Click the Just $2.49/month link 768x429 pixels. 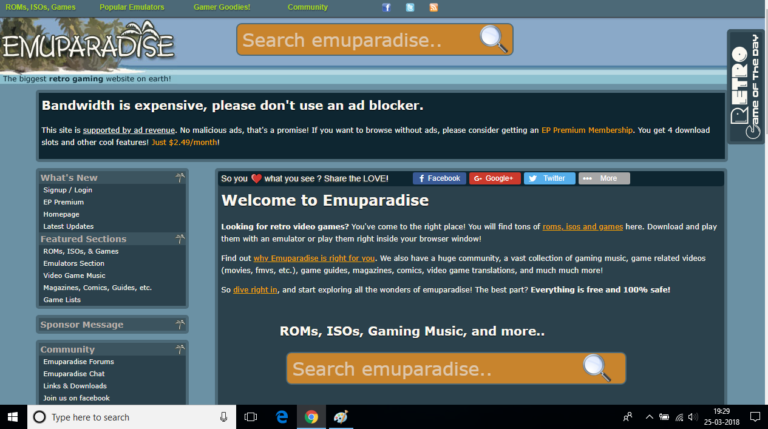coord(185,143)
